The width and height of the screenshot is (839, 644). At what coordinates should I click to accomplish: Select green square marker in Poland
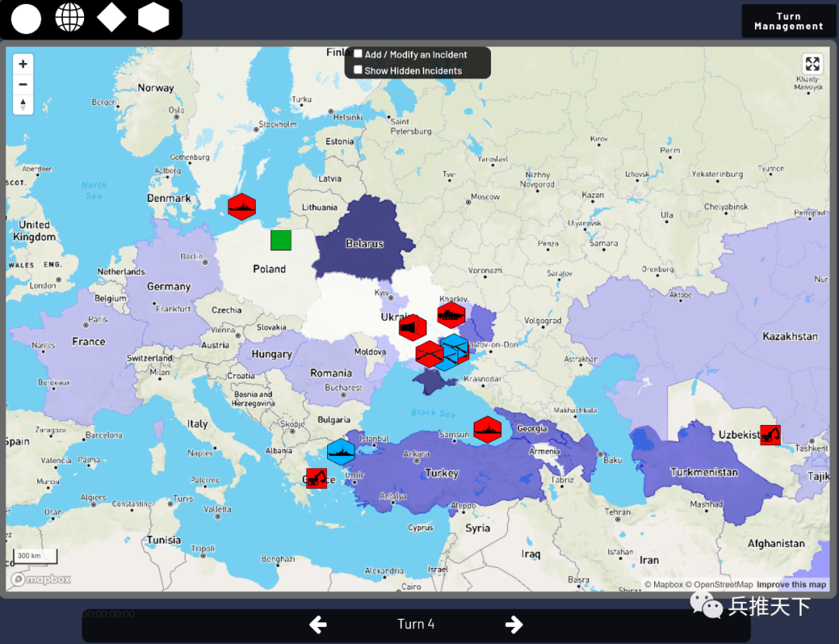click(x=281, y=240)
